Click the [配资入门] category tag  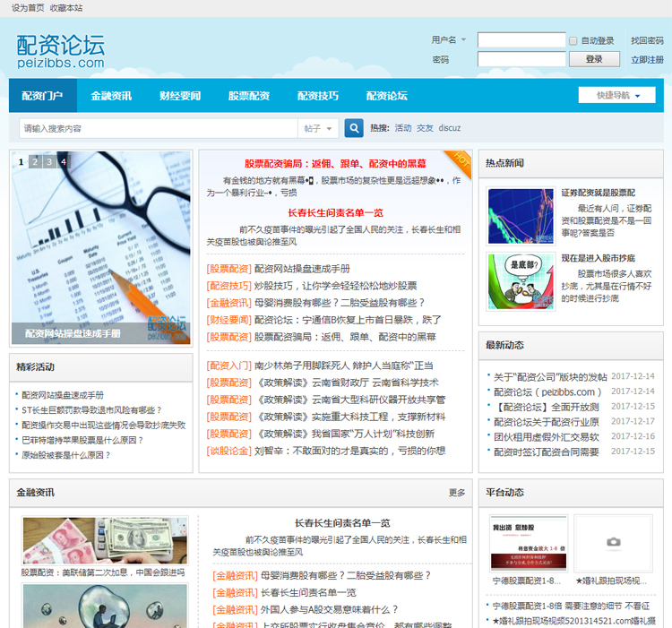pyautogui.click(x=228, y=366)
